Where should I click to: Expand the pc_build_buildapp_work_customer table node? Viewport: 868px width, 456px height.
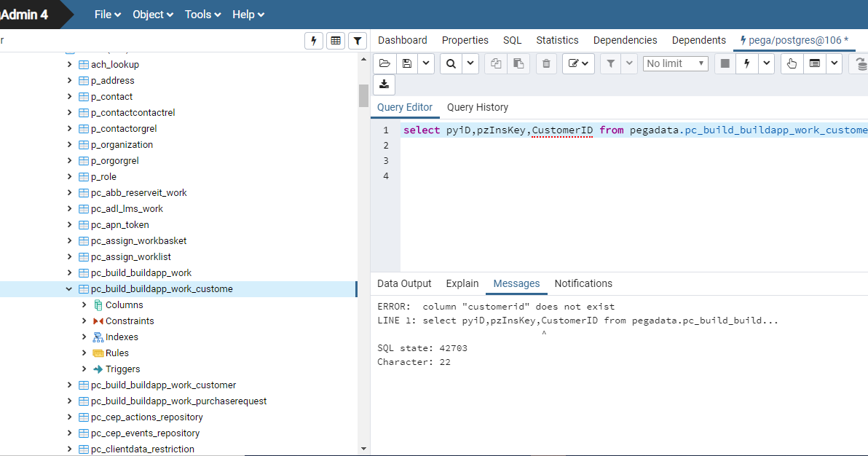pos(69,385)
